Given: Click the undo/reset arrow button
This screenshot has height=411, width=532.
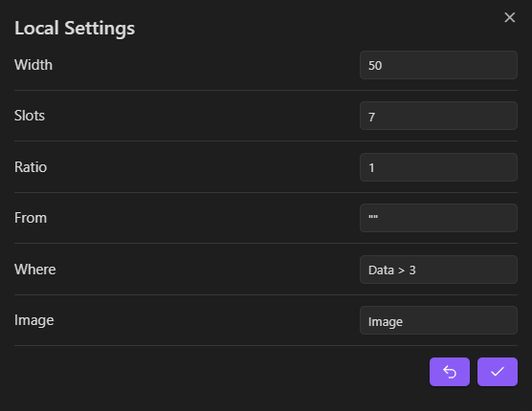Looking at the screenshot, I should [x=450, y=372].
